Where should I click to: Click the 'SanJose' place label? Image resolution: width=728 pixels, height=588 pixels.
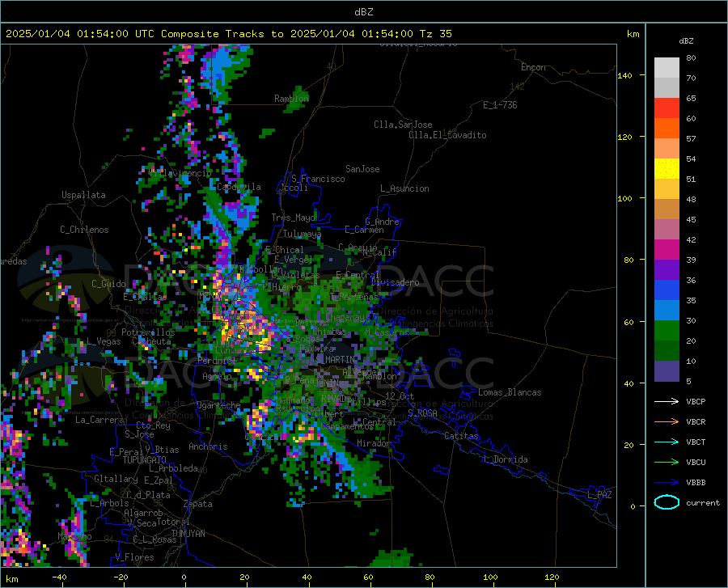pyautogui.click(x=362, y=169)
